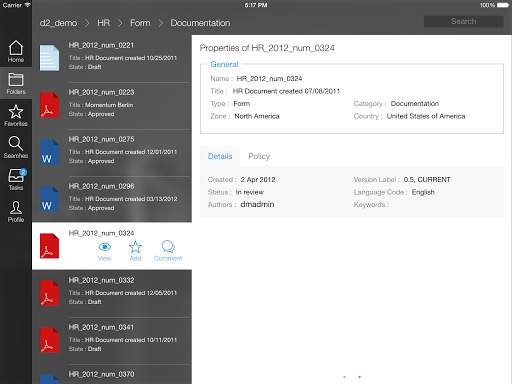Select the Name value HR_2012_num_0324
The height and width of the screenshot is (384, 512).
269,79
